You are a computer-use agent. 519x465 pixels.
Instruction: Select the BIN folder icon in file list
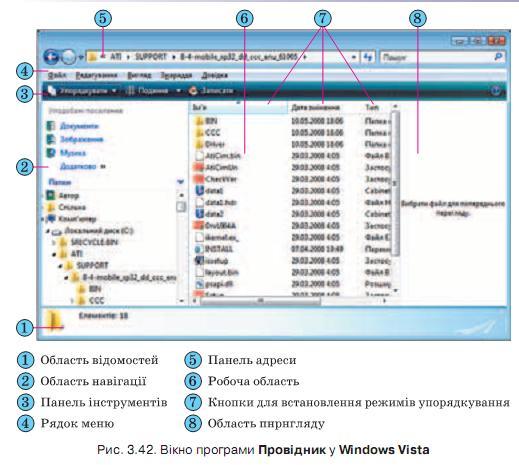click(199, 121)
